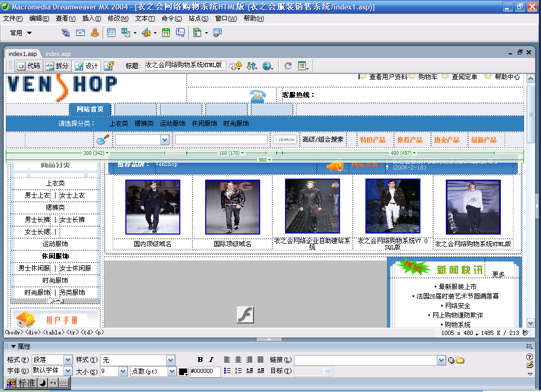This screenshot has height=392, width=541.
Task: Browse for link file folder icon
Action: tap(460, 360)
